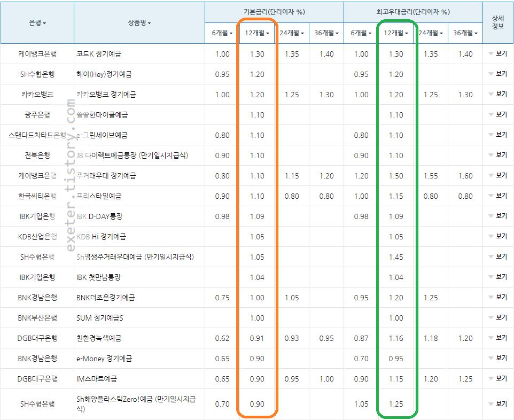
Task: Click BNK부산은행 bank name cell
Action: click(x=37, y=318)
